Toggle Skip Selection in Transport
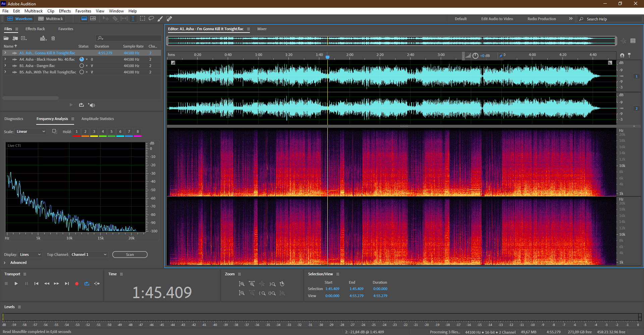Viewport: 644px width, 335px height. [x=97, y=284]
